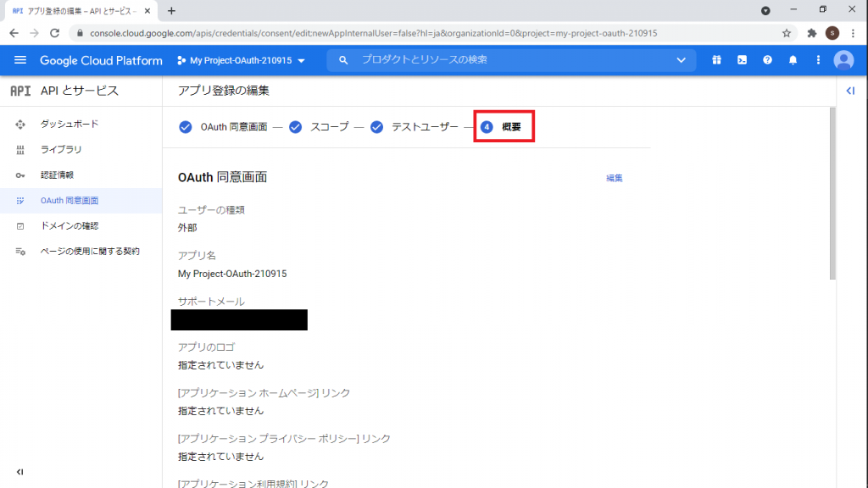Click the ドメインの確認 sidebar icon
This screenshot has width=868, height=488.
[21, 225]
